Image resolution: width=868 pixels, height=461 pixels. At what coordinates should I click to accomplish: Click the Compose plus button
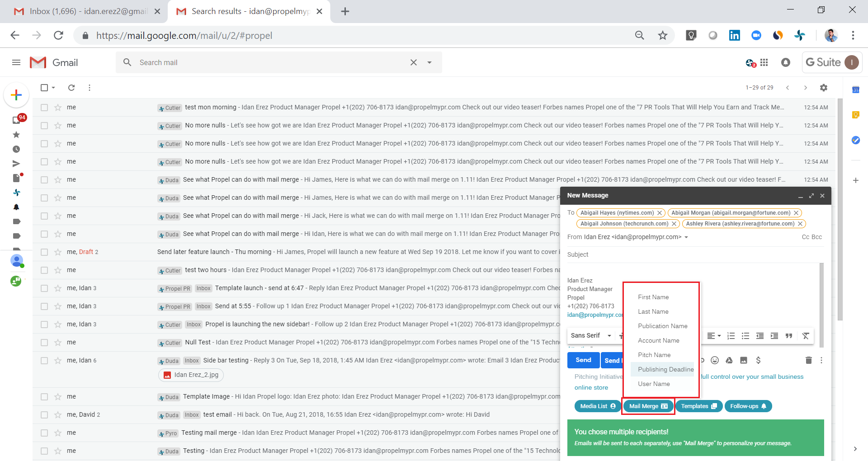[16, 95]
